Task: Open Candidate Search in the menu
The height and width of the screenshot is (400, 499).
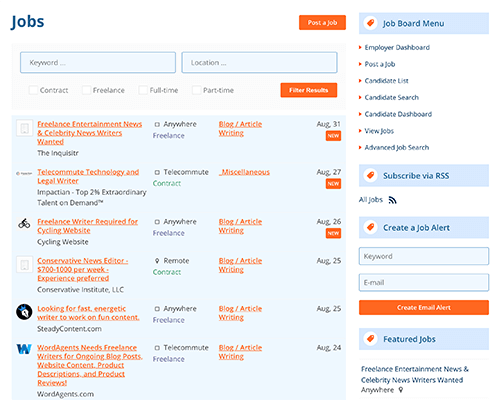Action: tap(392, 97)
